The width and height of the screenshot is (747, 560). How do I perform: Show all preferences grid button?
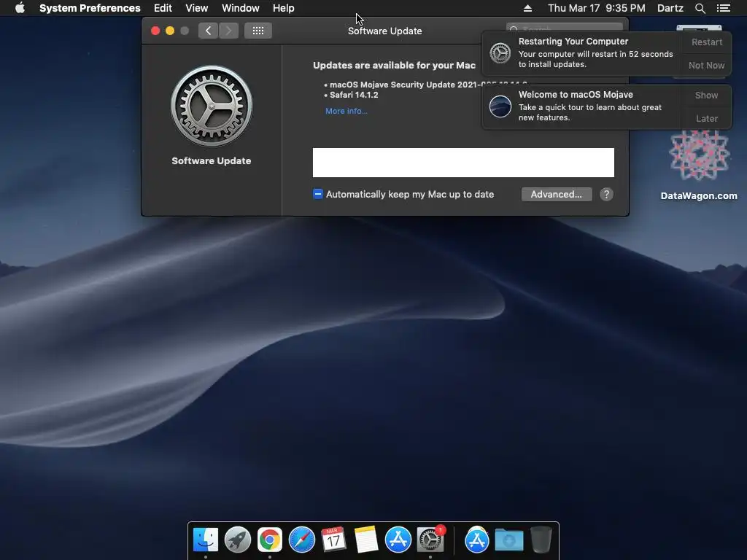[x=258, y=31]
